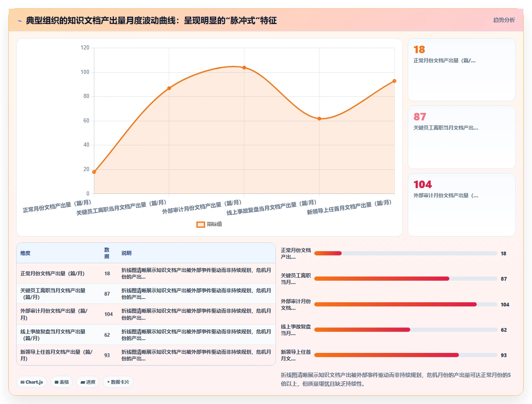Click the chart point at value 18
This screenshot has height=404, width=532.
94,172
